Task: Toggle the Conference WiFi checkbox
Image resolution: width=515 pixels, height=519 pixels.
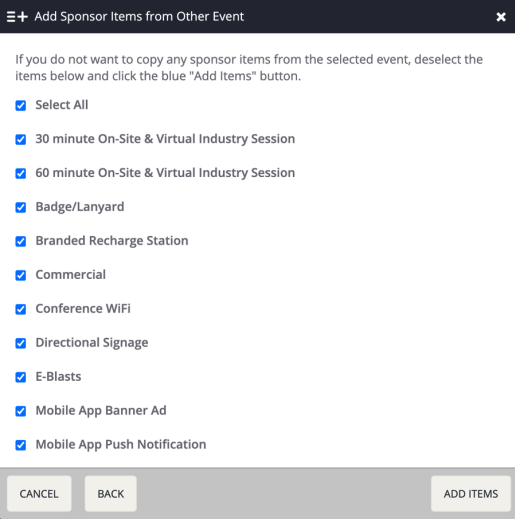Action: pyautogui.click(x=21, y=309)
